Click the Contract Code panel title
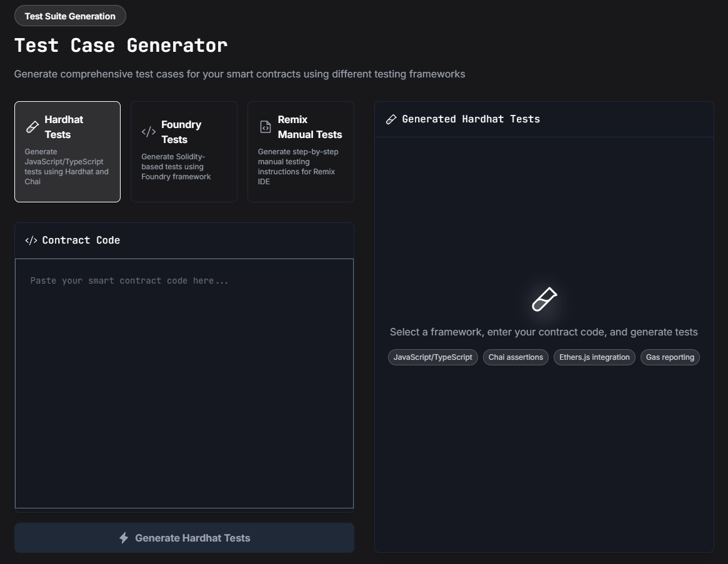Viewport: 728px width, 564px height. [81, 240]
